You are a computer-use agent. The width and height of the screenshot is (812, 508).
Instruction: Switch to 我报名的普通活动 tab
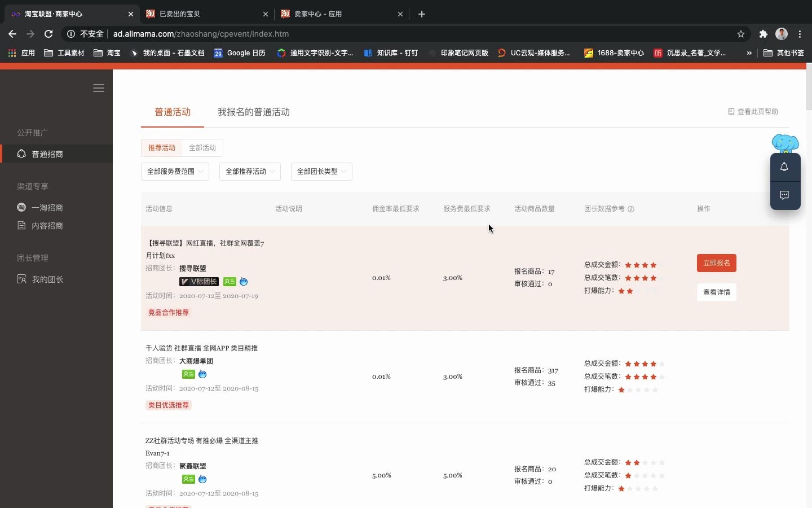[254, 112]
